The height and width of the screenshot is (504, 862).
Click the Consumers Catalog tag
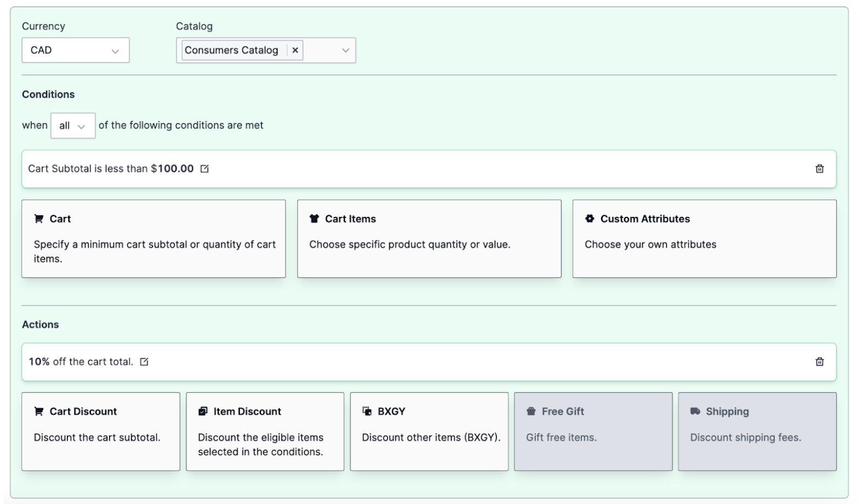[231, 50]
